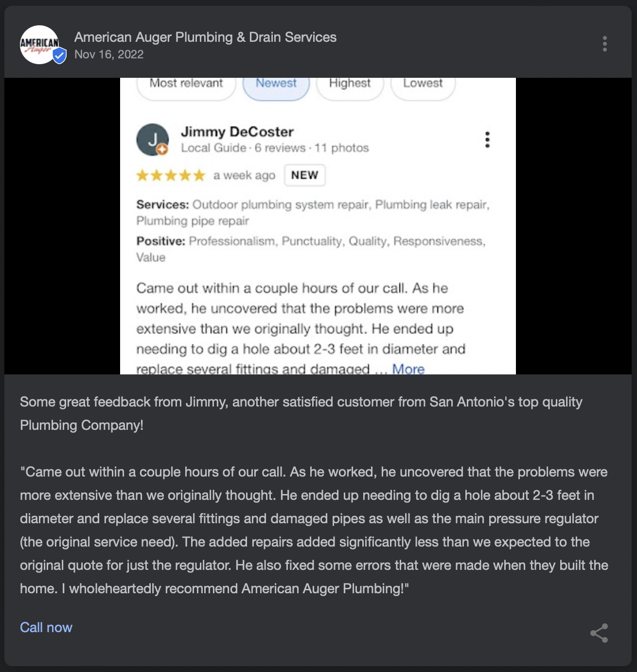Expand the review with the More link
637x672 pixels.
[x=408, y=369]
